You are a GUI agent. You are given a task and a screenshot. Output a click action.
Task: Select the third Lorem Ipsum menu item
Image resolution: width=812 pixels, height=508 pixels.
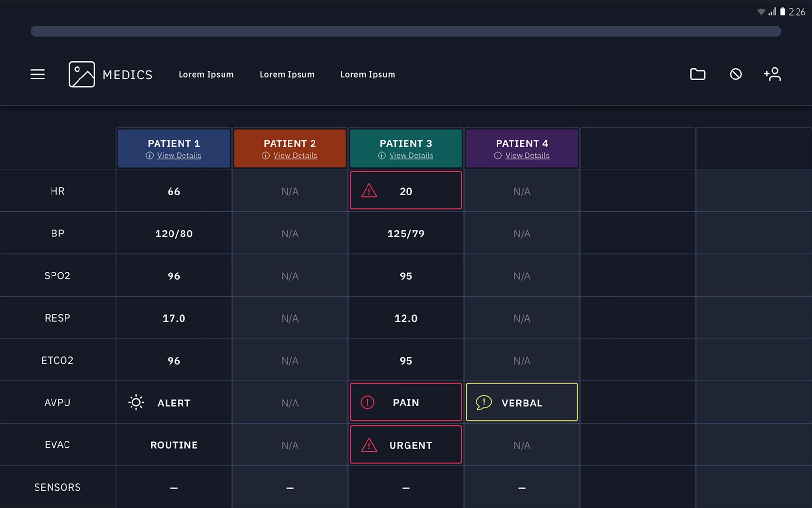click(368, 74)
